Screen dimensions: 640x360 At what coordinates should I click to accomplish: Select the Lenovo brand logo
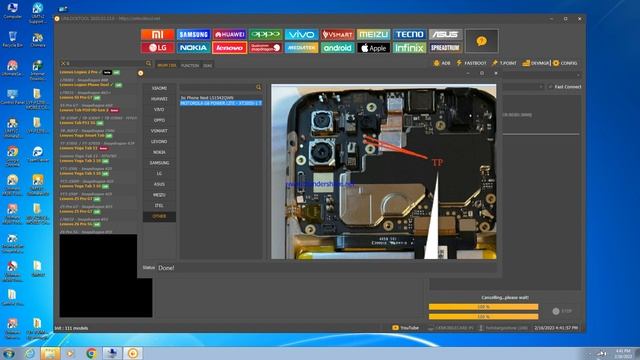(229, 48)
